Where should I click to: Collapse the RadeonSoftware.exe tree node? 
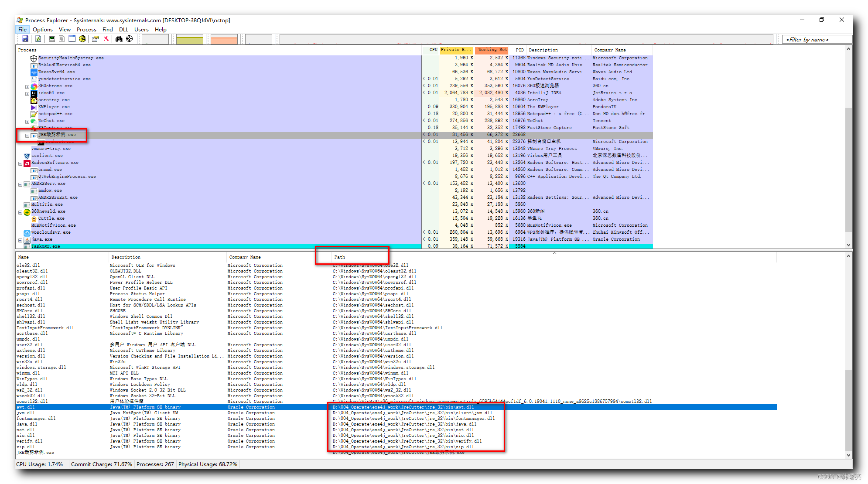tap(20, 164)
